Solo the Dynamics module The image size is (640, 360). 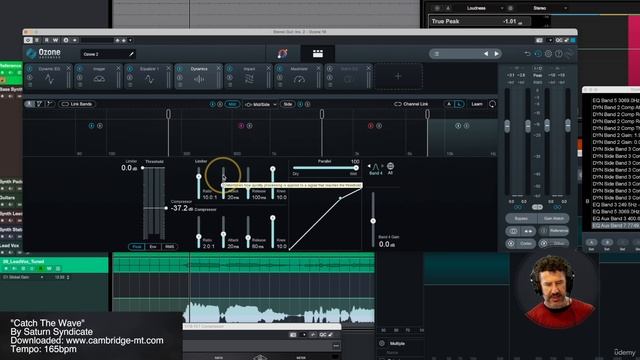[180, 77]
